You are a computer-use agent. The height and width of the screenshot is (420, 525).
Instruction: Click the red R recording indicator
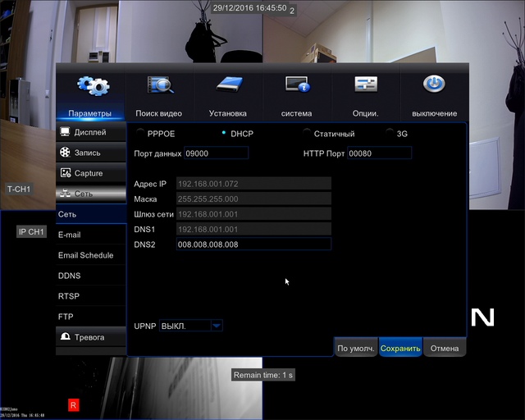[x=73, y=405]
